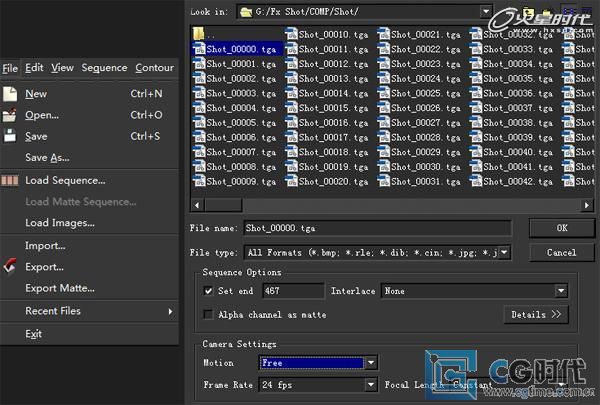Select the parent folder icon in the file list
Image resolution: width=600 pixels, height=405 pixels.
click(x=199, y=34)
